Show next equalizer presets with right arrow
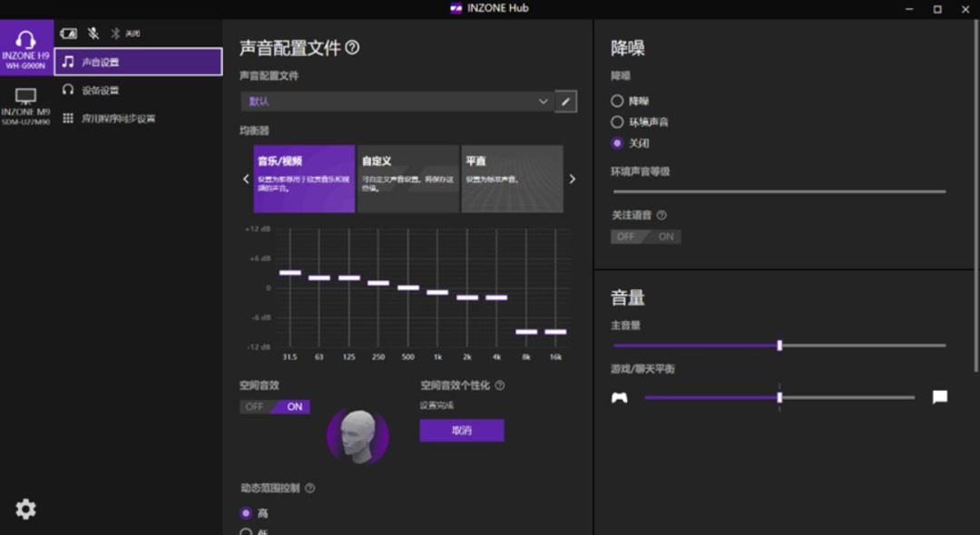The height and width of the screenshot is (535, 980). tap(572, 180)
